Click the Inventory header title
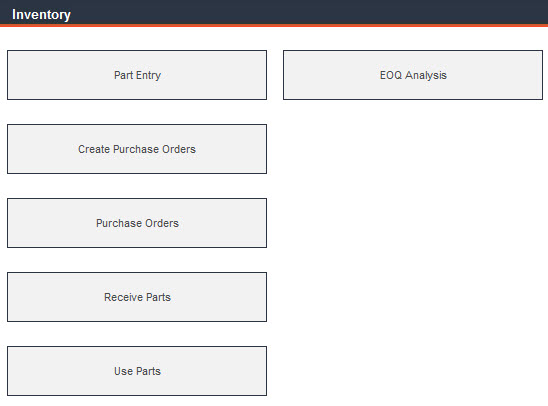Viewport: 548px width, 406px height. (x=41, y=15)
